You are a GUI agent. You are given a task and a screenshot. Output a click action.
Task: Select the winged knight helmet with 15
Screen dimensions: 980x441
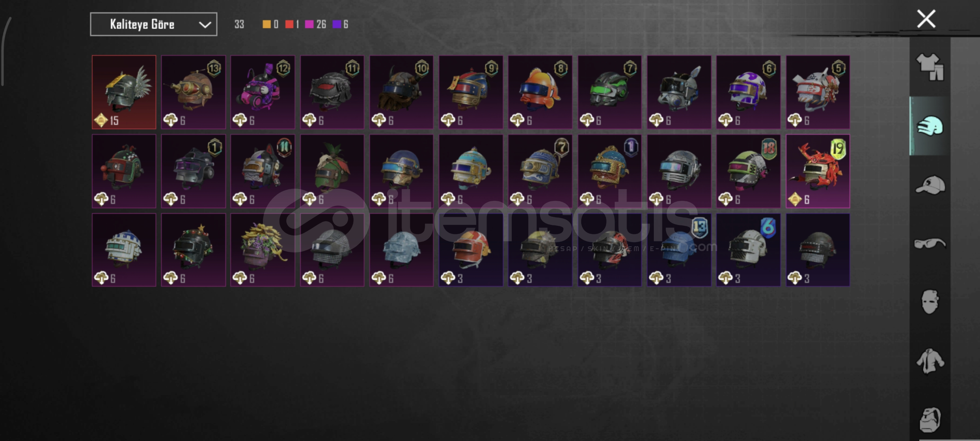pos(124,92)
